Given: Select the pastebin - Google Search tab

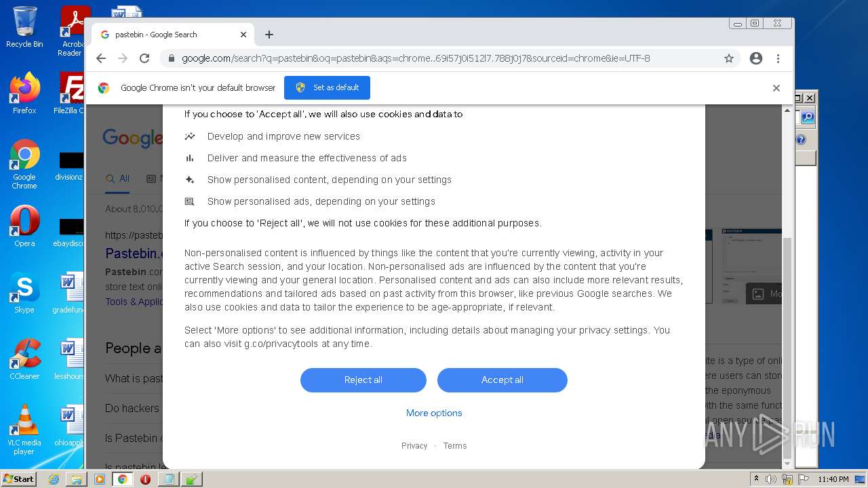Looking at the screenshot, I should point(173,35).
